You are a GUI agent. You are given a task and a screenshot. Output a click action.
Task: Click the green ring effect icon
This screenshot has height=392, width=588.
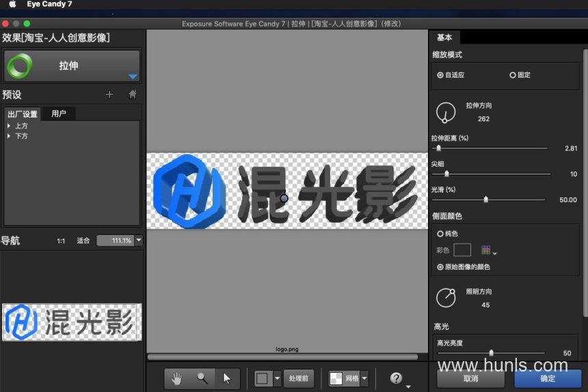coord(20,66)
